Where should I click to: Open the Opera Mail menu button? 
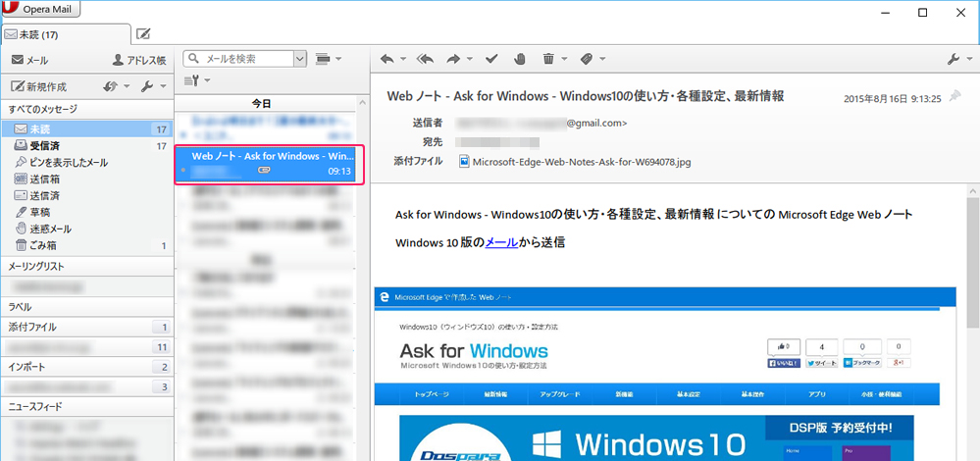[x=41, y=9]
